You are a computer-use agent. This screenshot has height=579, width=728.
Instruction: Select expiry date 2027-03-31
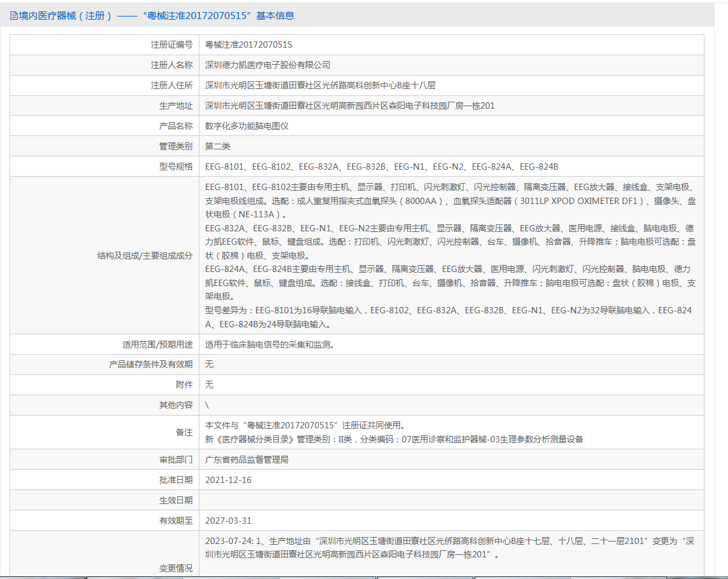click(x=229, y=521)
